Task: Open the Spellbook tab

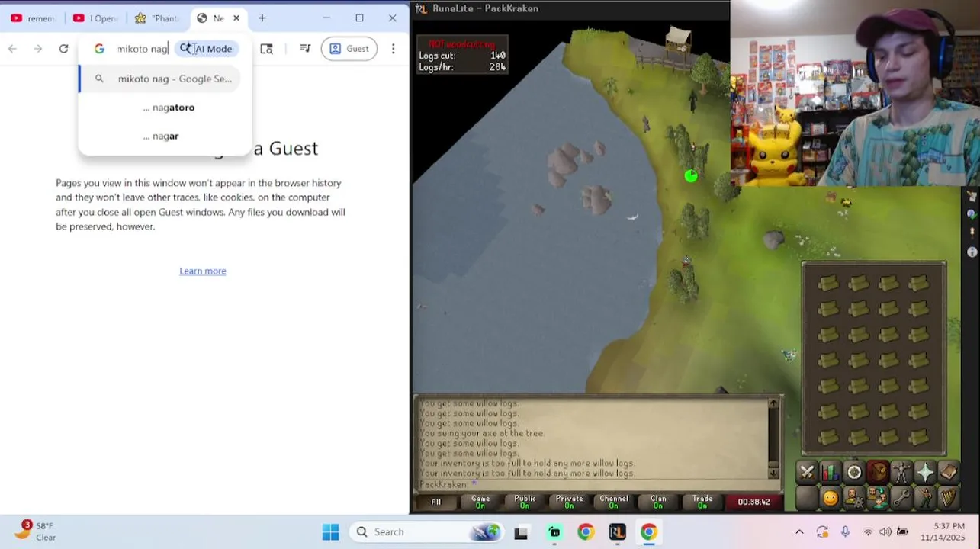Action: point(948,473)
